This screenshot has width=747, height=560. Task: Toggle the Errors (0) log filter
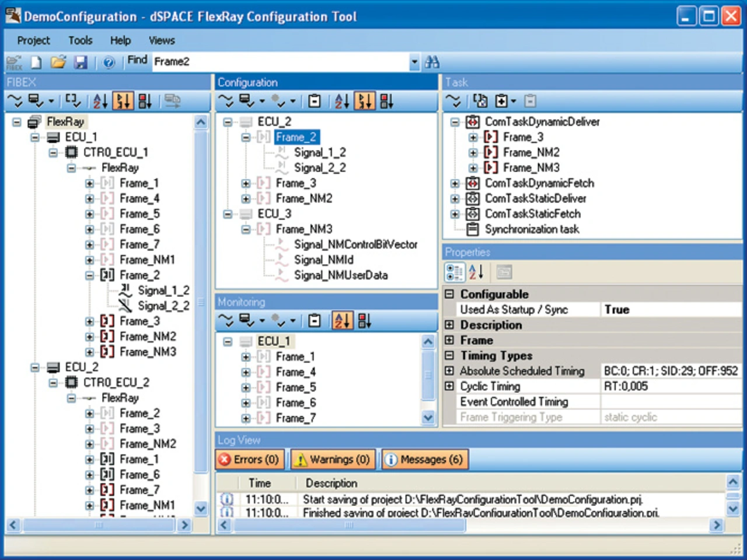250,460
